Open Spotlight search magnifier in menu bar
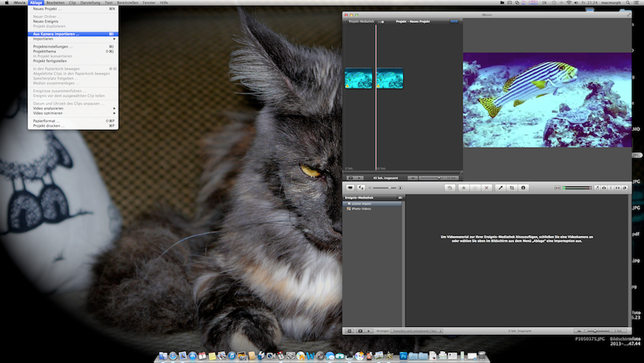Screen dimensions: 644x363 point(628,3)
